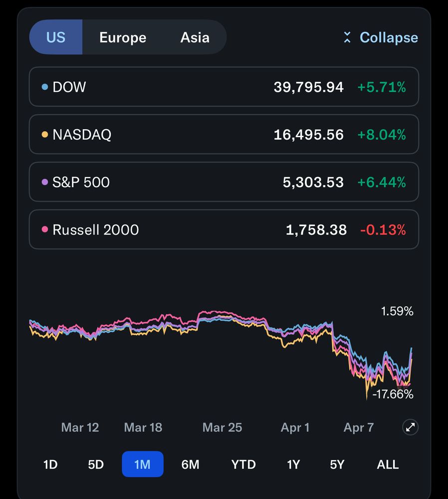The width and height of the screenshot is (448, 499).
Task: Click the Apr 7 date axis label
Action: 359,428
